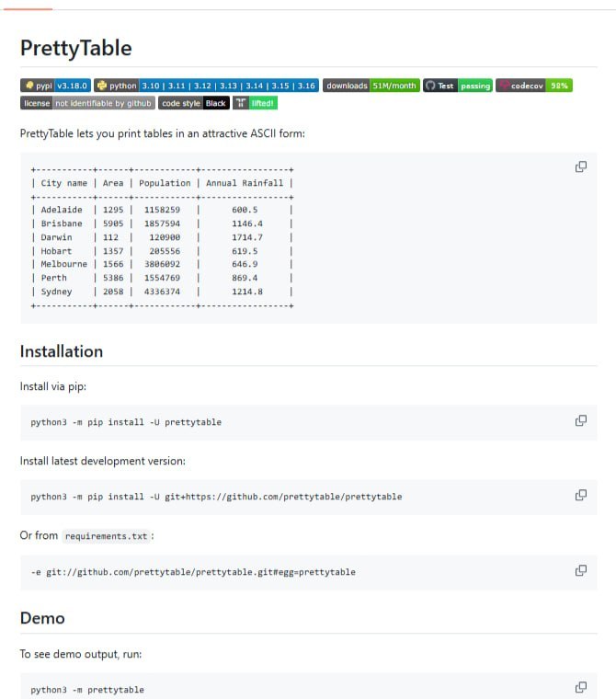Click the 'City name' column header

click(63, 183)
